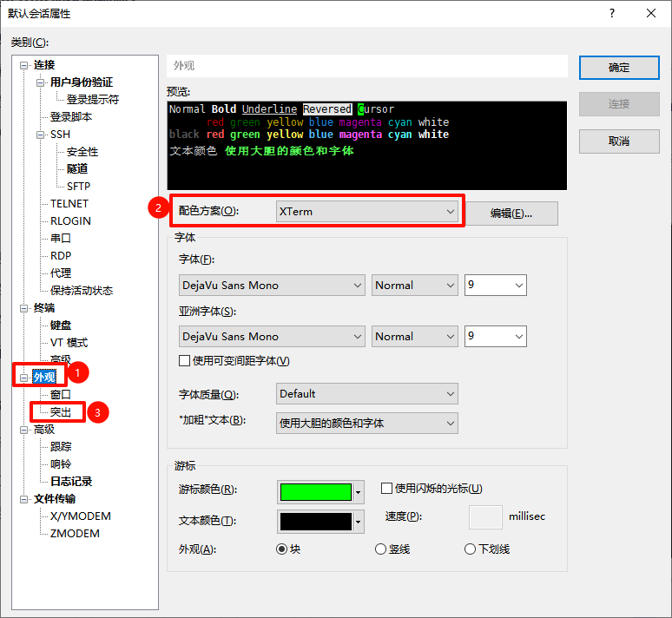
Task: Click the help question mark in title bar
Action: (x=612, y=13)
